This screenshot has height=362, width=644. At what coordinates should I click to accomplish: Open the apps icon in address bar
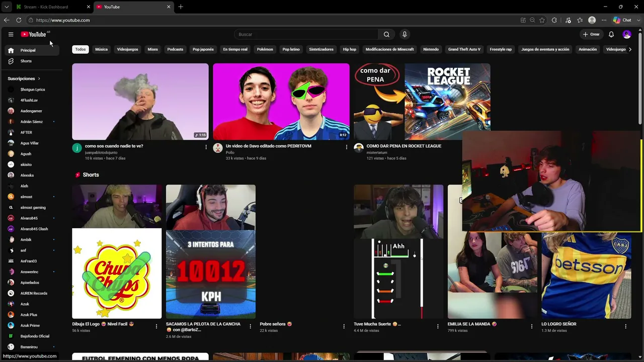click(523, 20)
